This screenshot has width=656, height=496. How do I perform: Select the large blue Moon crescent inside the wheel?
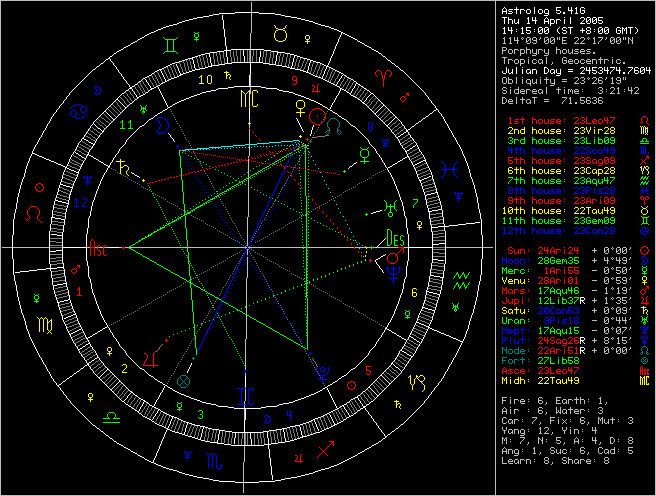[322, 371]
